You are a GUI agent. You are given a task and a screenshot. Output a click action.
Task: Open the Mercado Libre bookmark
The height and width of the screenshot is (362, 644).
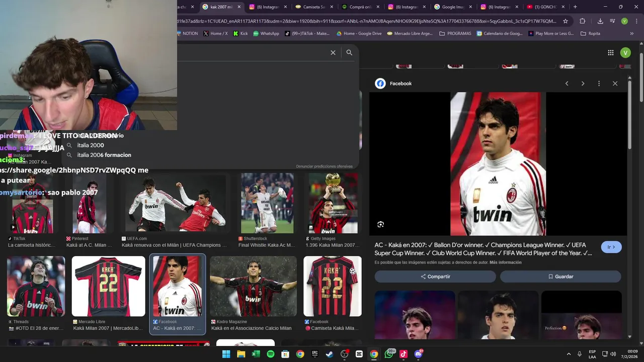click(410, 34)
